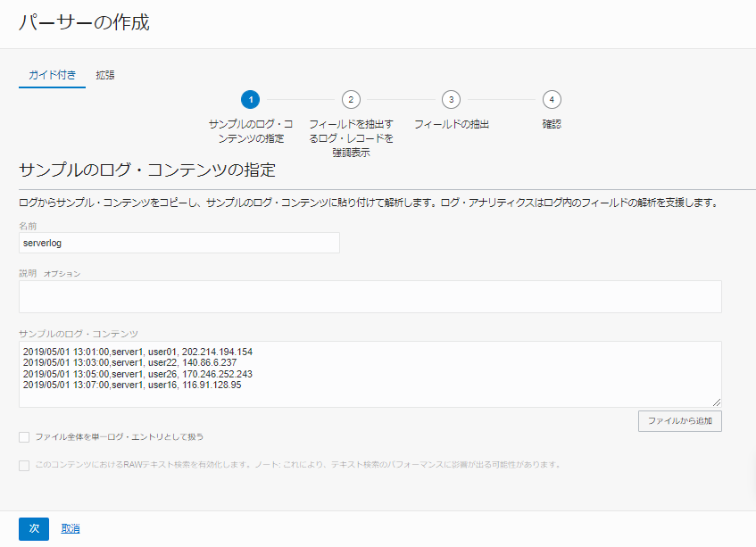Click the ファイルから追加 button
The image size is (756, 547).
coord(679,420)
